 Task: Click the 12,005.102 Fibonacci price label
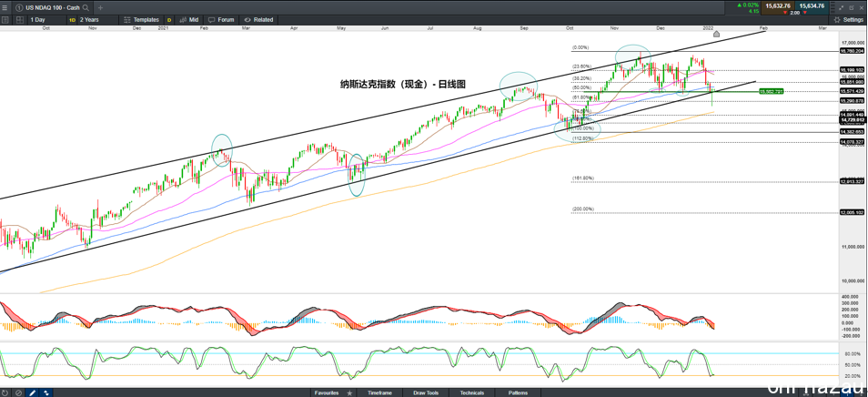tap(852, 213)
